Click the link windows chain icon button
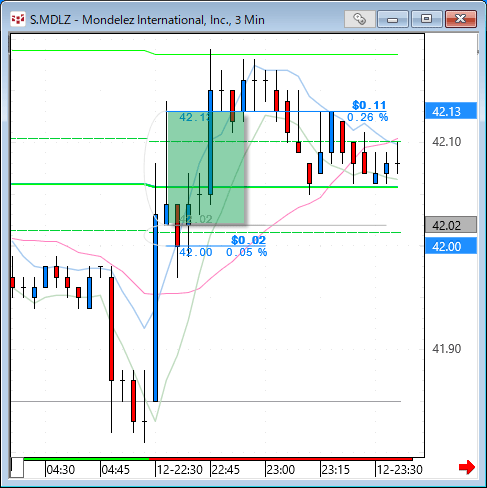Screen dimensions: 487x488 (x=360, y=19)
